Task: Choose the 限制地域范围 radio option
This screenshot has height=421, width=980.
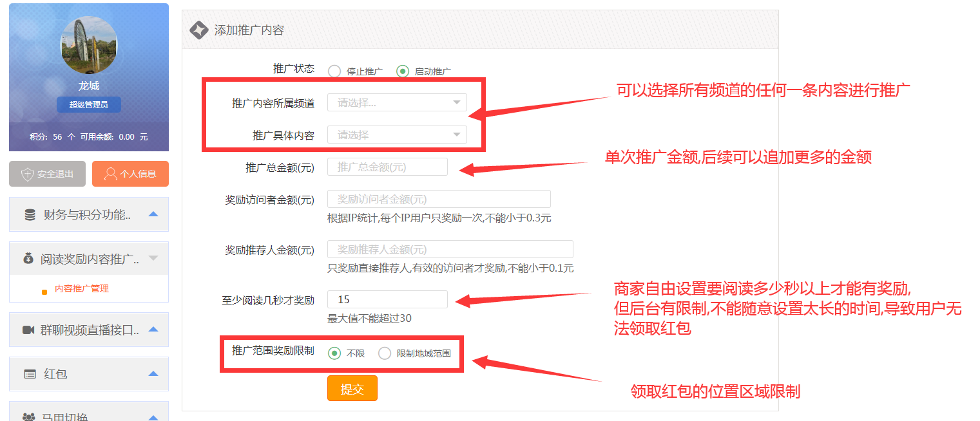Action: coord(385,353)
